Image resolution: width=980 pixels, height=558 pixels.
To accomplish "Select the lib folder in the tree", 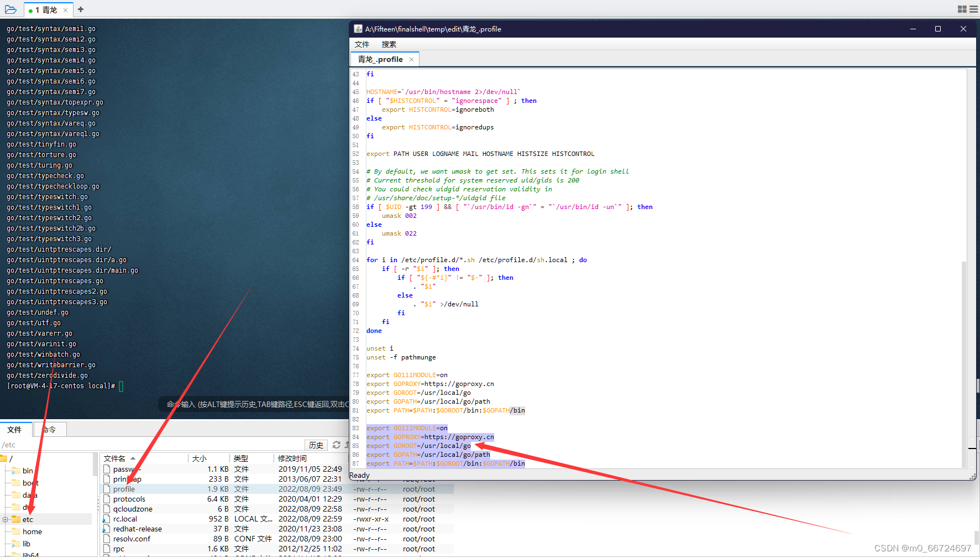I will pyautogui.click(x=27, y=544).
